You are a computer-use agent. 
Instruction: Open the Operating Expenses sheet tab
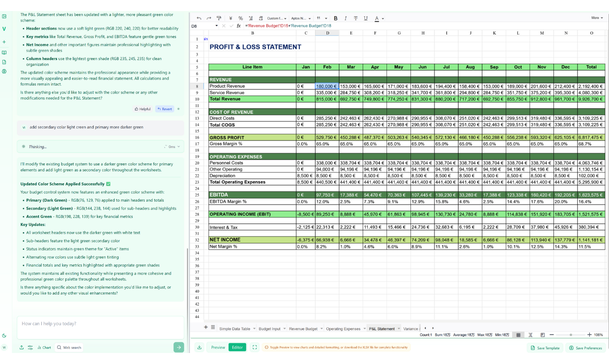point(343,329)
